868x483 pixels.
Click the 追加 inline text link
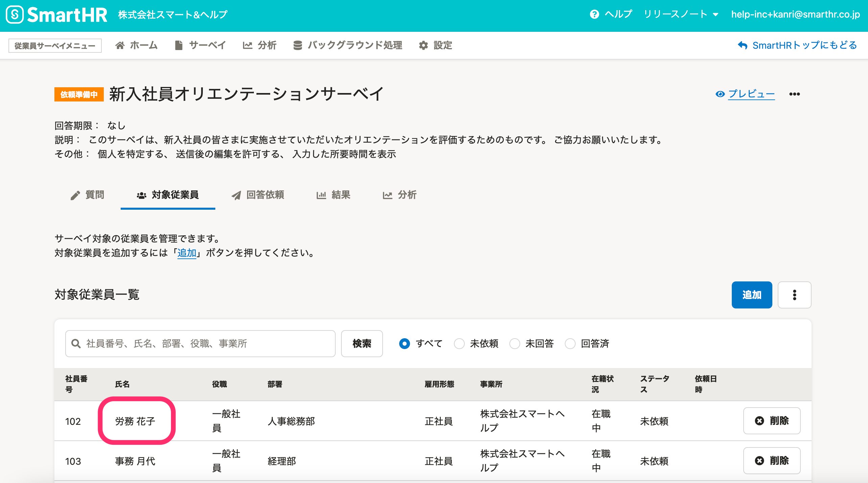coord(187,253)
